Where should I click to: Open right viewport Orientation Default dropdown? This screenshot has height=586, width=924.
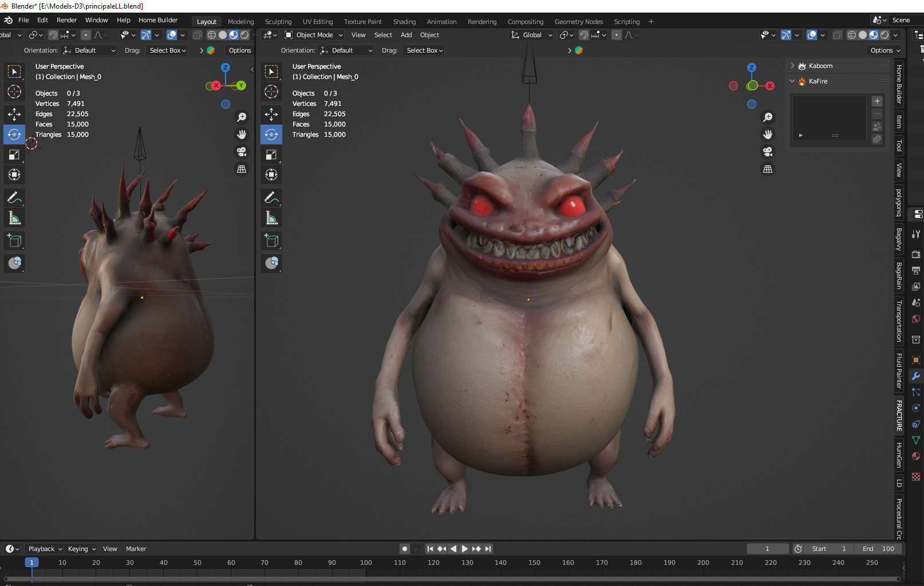[x=346, y=50]
